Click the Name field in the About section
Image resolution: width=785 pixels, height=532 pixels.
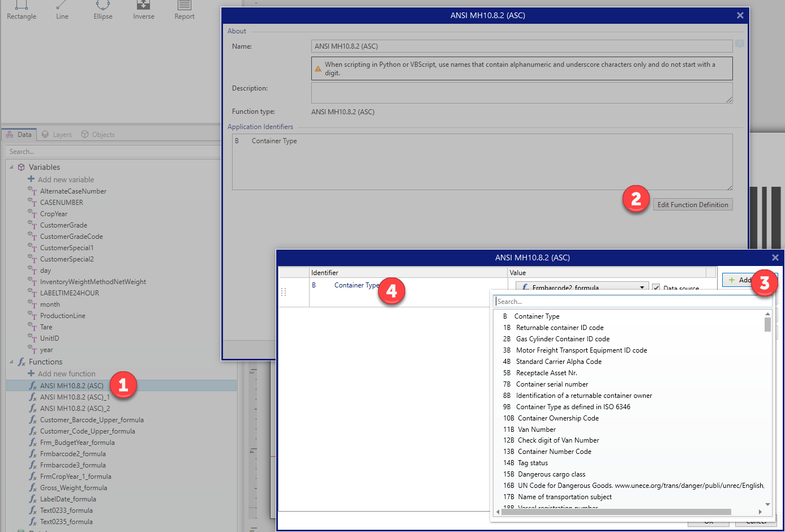tap(522, 46)
